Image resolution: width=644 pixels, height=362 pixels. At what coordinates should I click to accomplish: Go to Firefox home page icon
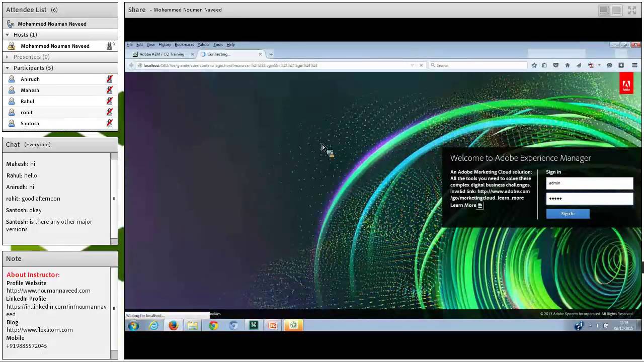pos(568,65)
